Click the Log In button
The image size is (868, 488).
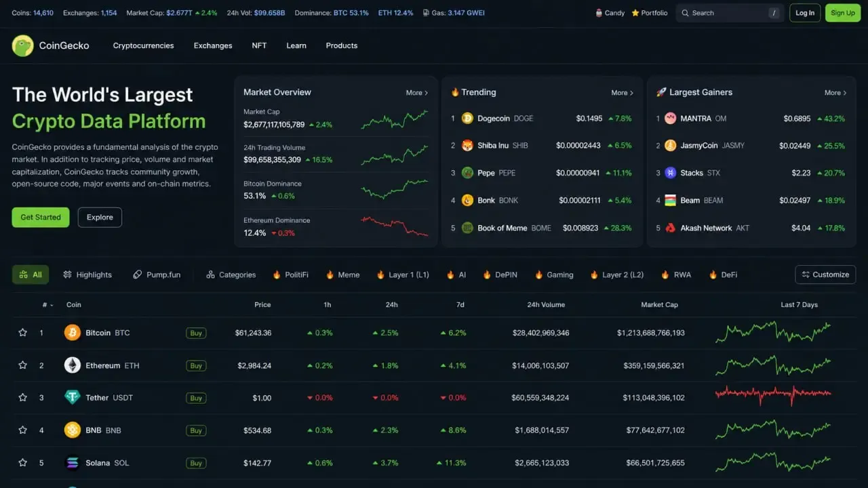tap(805, 13)
